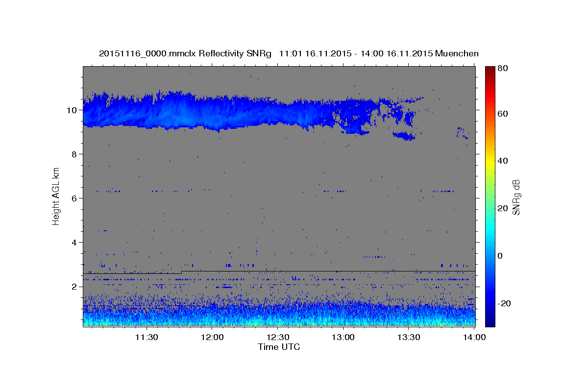Click the plot title text starting '20151116_0000.mmclx'
Viewport: 588px width, 392px height.
tap(289, 53)
